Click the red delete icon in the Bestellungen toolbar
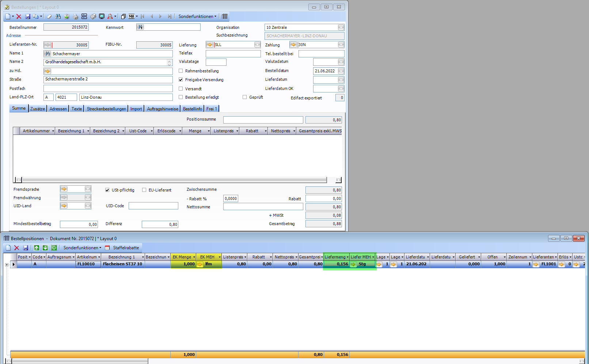 (19, 16)
